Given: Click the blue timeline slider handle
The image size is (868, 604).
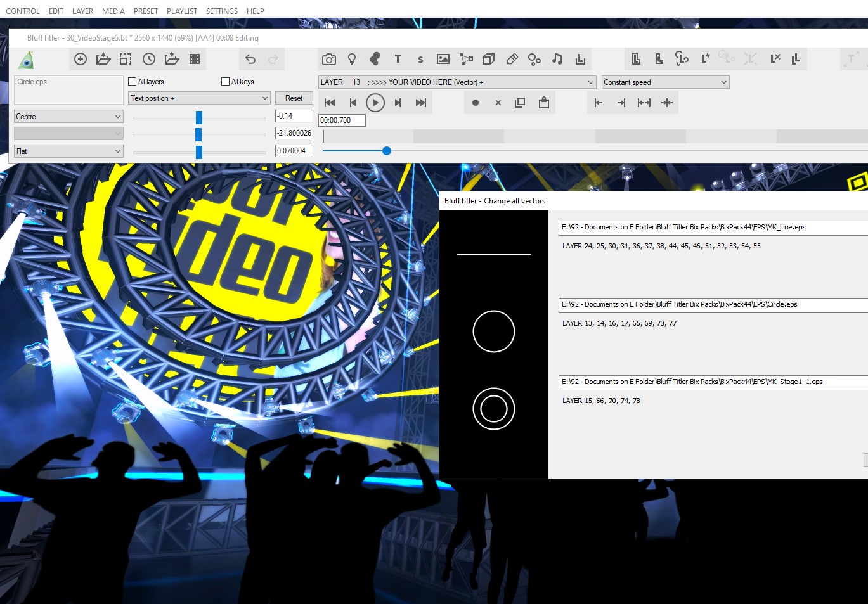Looking at the screenshot, I should tap(387, 151).
